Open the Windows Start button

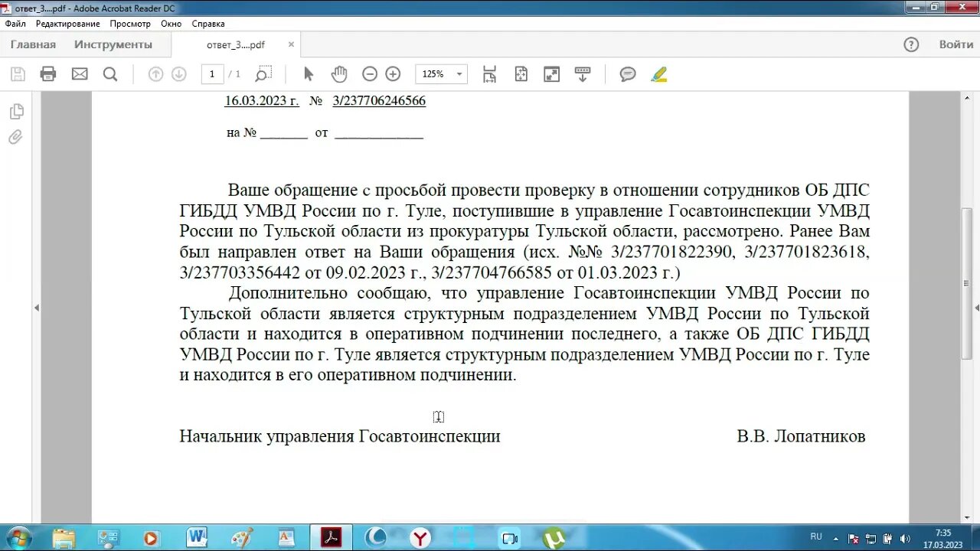[18, 537]
